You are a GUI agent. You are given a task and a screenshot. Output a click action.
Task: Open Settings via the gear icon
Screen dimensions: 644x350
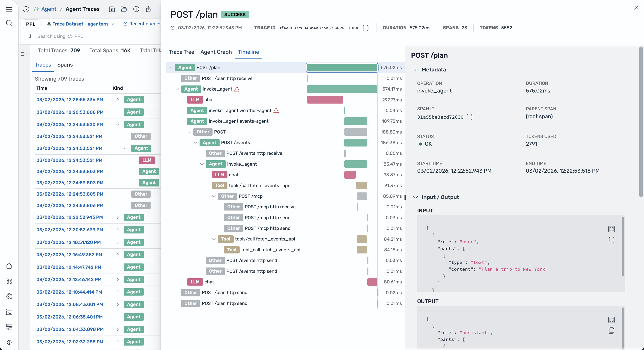tap(9, 297)
